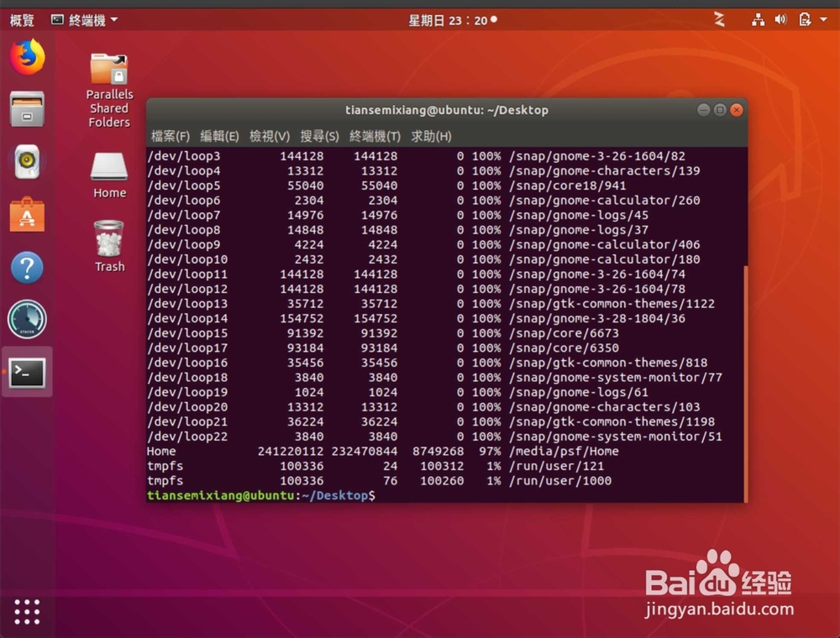The height and width of the screenshot is (638, 840).
Task: Open the clock and calendar panel
Action: (x=453, y=20)
